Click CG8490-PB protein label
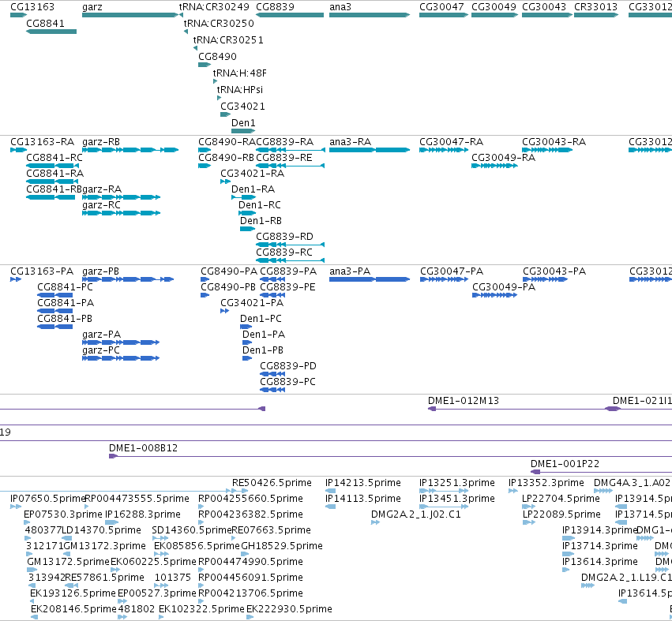 (x=228, y=287)
